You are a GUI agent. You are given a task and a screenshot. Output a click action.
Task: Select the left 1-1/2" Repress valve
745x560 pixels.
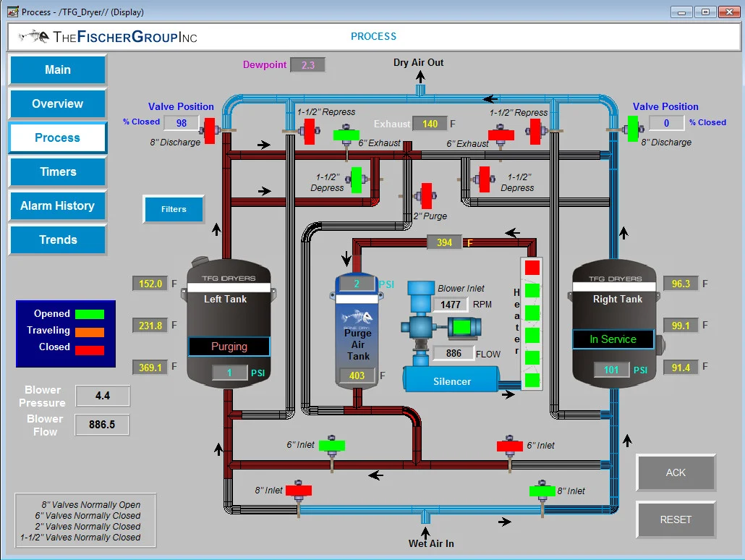click(310, 131)
